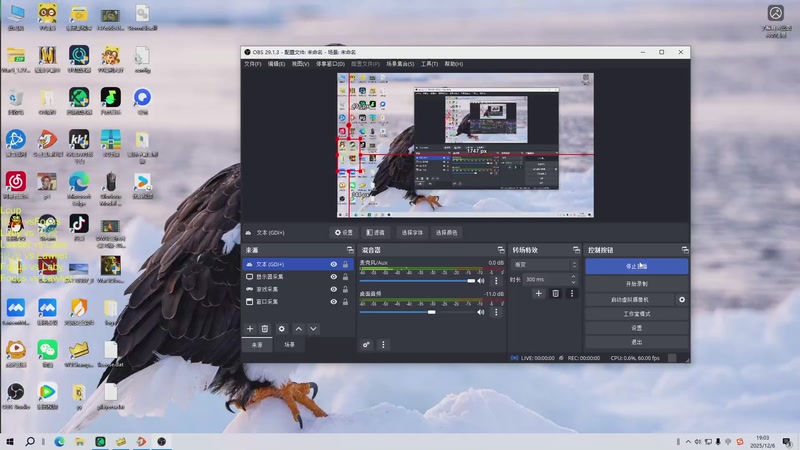Hide the 文本 (GDI+) source via eye icon
800x450 pixels.
334,264
